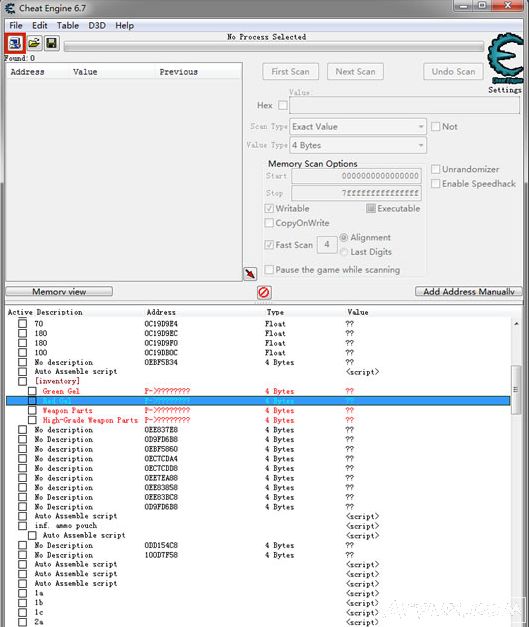Open the D3D menu
The height and width of the screenshot is (627, 529).
(97, 26)
